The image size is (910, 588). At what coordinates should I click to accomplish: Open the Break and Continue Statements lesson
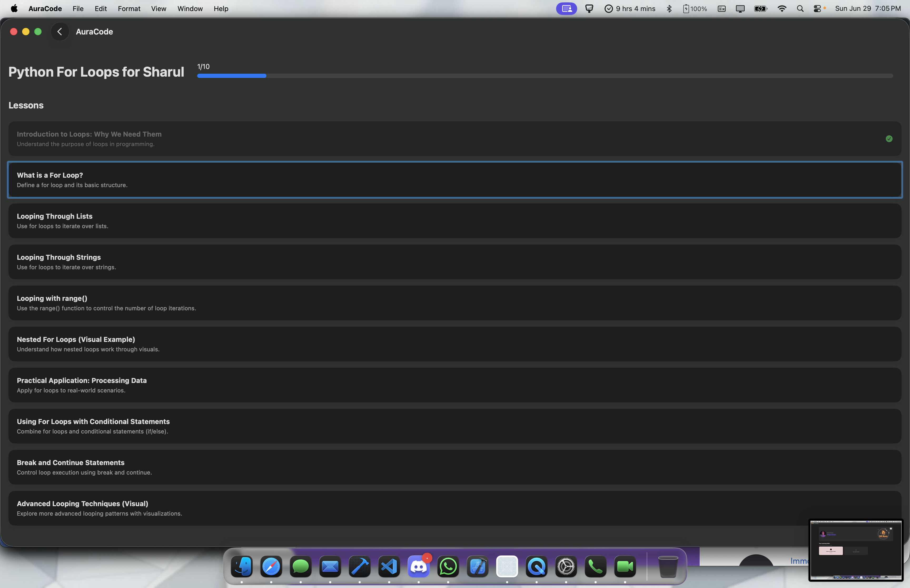point(454,467)
